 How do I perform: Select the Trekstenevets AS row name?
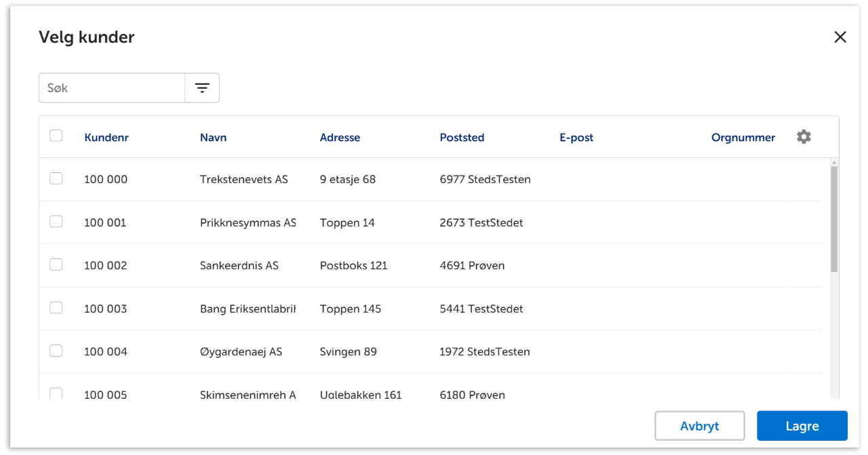click(x=243, y=180)
